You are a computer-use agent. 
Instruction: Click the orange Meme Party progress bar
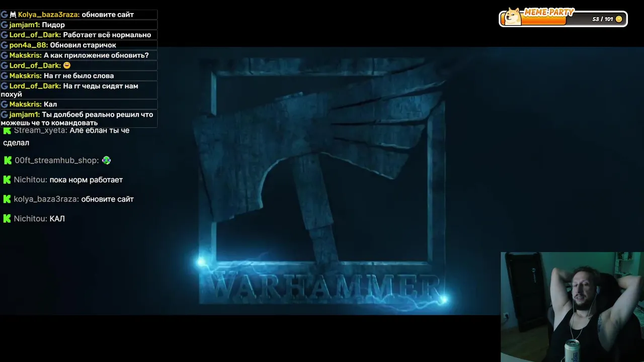point(544,20)
